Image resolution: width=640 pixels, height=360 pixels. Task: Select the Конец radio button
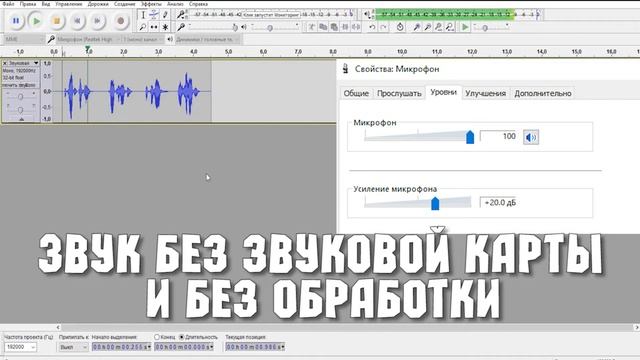pyautogui.click(x=156, y=337)
